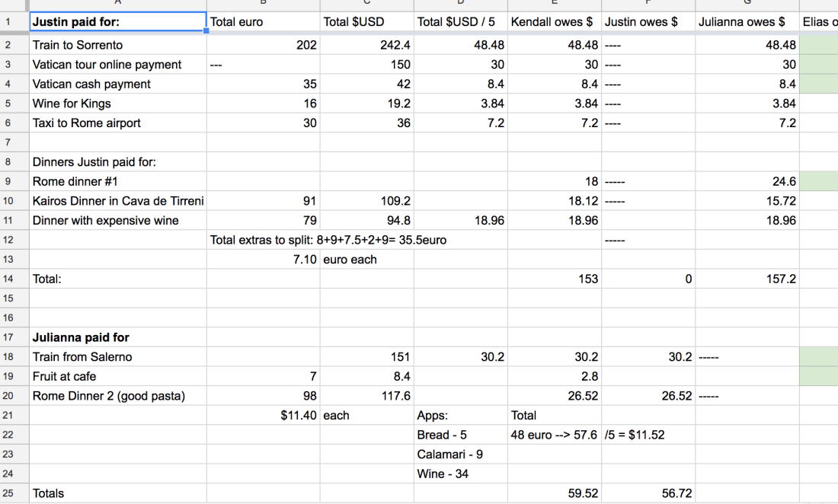Select the 'Train to Sorrento' cell
Viewport: 838px width, 504px height.
[117, 45]
